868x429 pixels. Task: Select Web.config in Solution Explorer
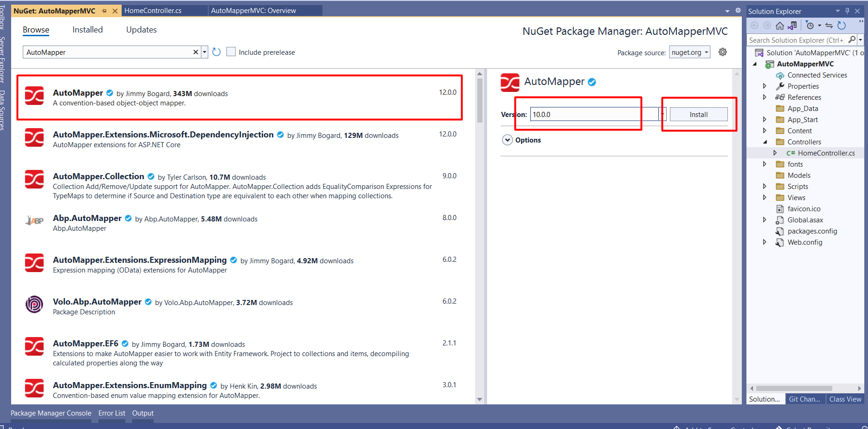[805, 242]
